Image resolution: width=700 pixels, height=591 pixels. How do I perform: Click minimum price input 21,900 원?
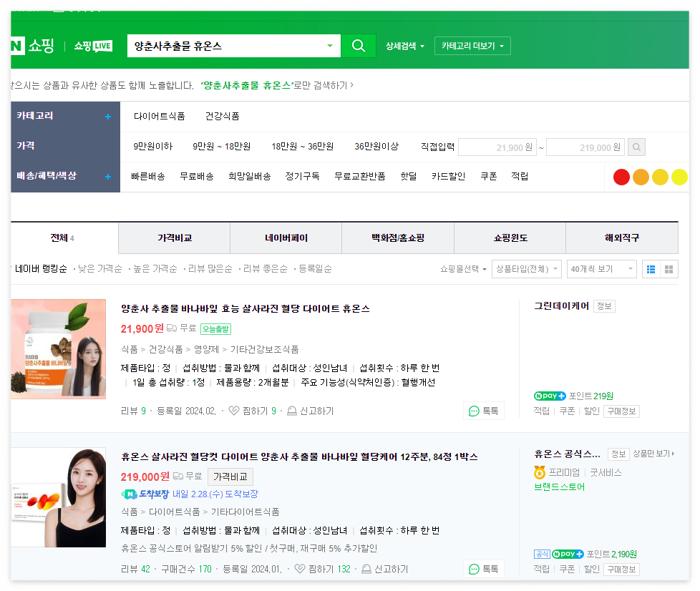click(497, 147)
